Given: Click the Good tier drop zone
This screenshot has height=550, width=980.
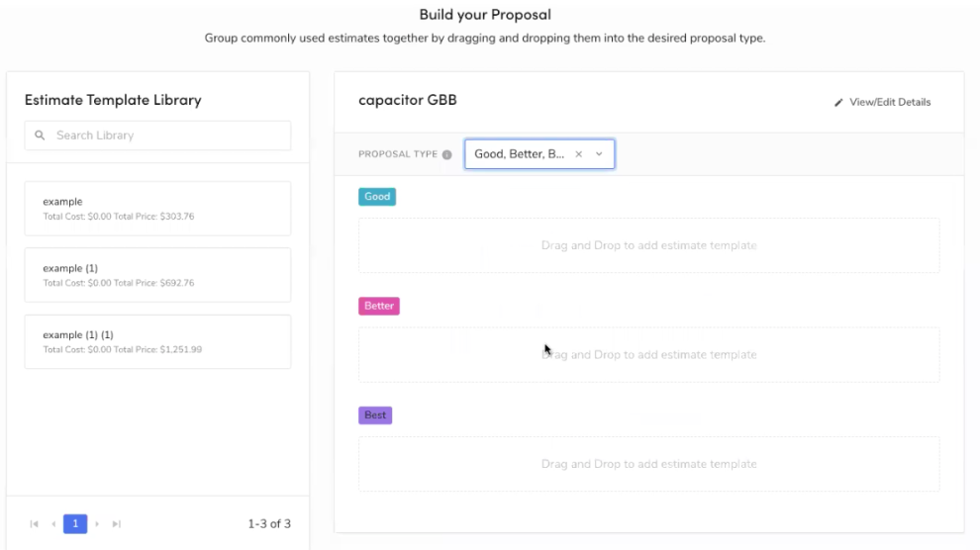Looking at the screenshot, I should 648,245.
